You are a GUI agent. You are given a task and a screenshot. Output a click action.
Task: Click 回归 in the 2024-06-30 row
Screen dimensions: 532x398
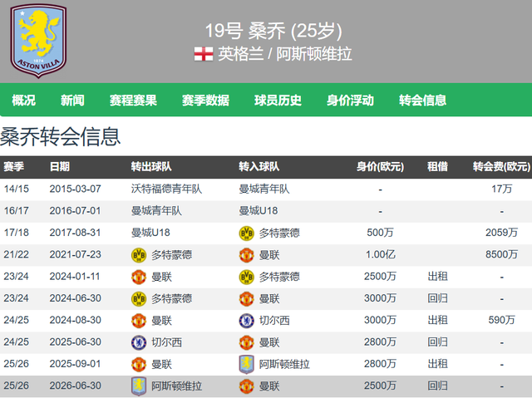[438, 298]
